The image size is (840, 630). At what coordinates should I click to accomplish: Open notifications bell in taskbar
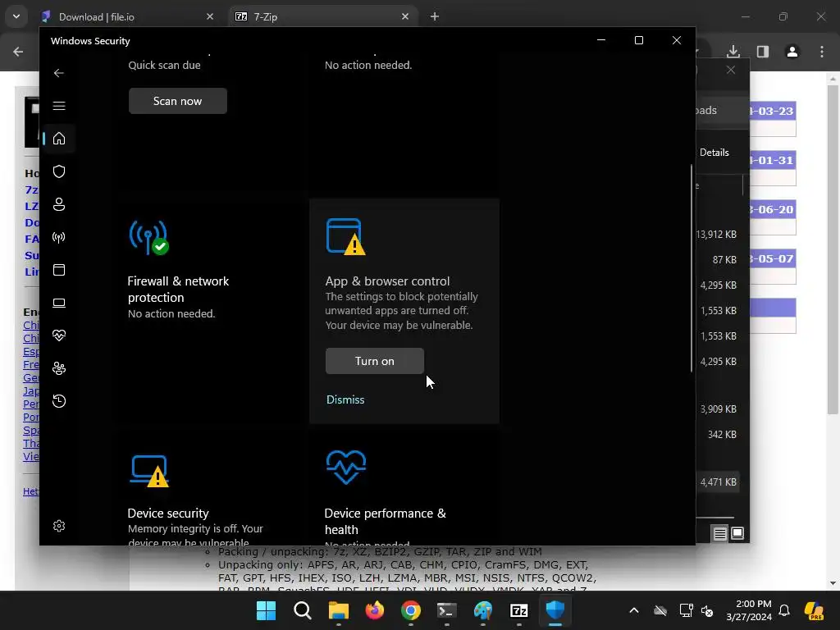pyautogui.click(x=784, y=610)
